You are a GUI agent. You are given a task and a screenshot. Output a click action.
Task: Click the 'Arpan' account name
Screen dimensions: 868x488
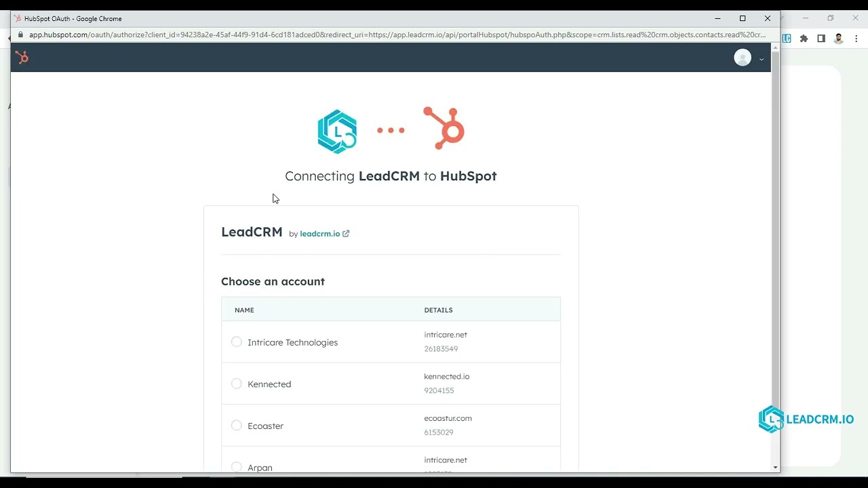(260, 468)
